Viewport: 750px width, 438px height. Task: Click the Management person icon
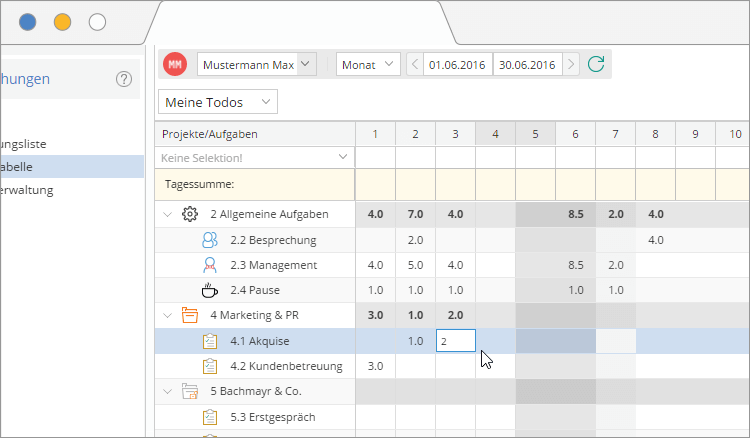tap(209, 265)
